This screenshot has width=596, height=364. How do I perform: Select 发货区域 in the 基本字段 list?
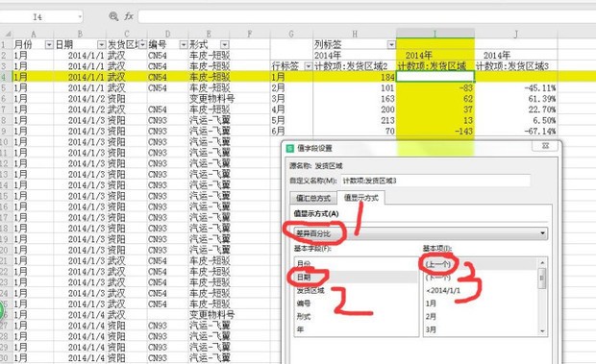click(x=356, y=290)
